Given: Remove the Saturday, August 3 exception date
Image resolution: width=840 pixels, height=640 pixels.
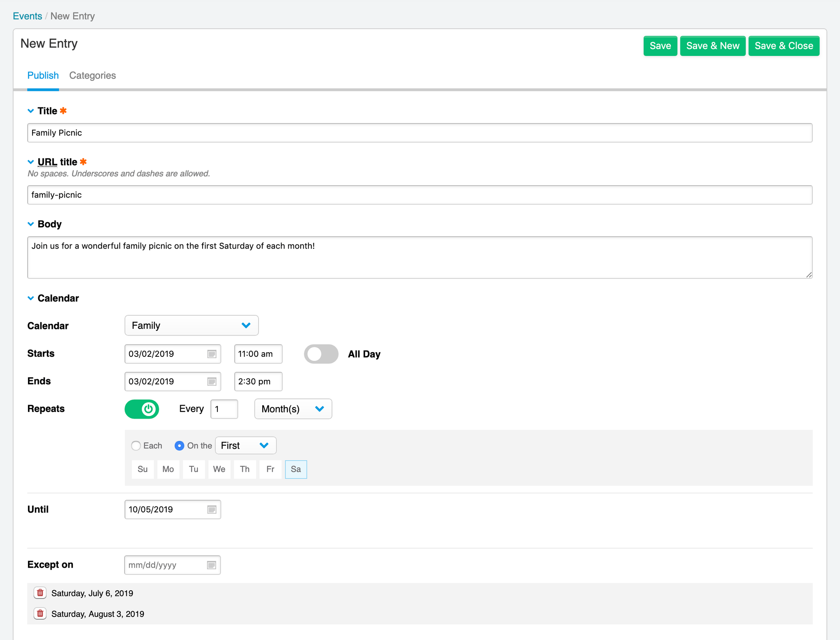Looking at the screenshot, I should click(x=40, y=613).
